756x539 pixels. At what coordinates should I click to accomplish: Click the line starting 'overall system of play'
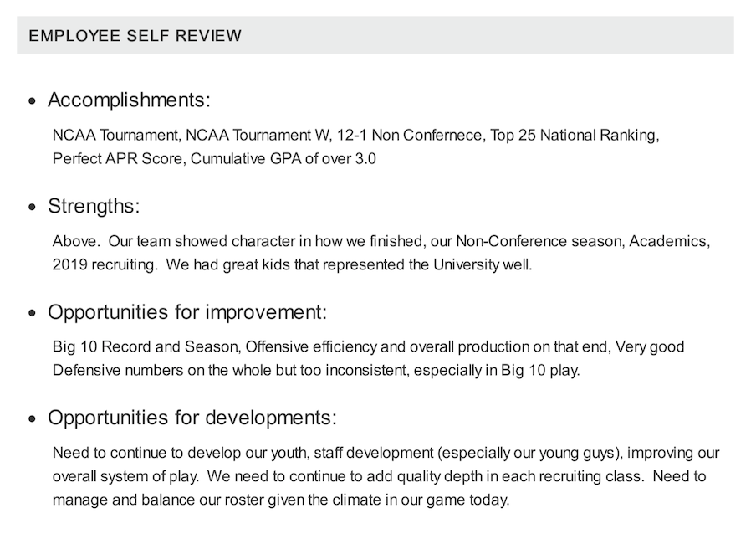pyautogui.click(x=379, y=476)
